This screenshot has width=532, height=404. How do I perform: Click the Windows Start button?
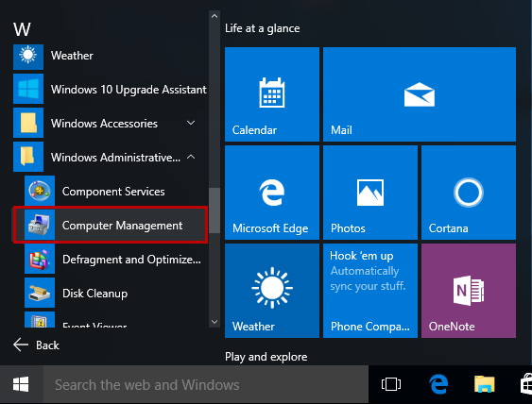click(21, 385)
